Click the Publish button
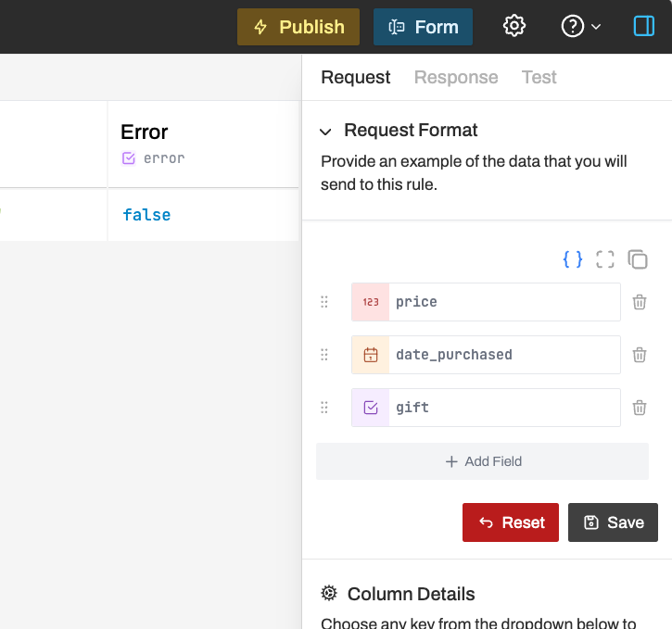The height and width of the screenshot is (629, 672). pyautogui.click(x=298, y=27)
